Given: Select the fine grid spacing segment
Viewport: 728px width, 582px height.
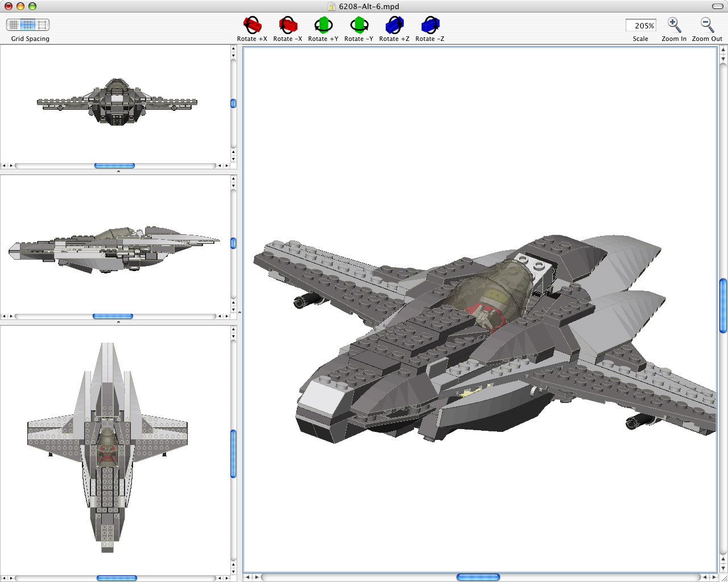Looking at the screenshot, I should 13,25.
